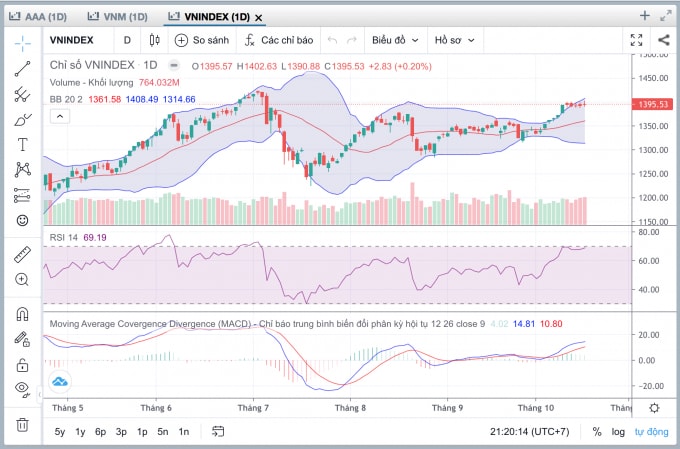Set the range to 3p
680x449 pixels.
click(121, 432)
